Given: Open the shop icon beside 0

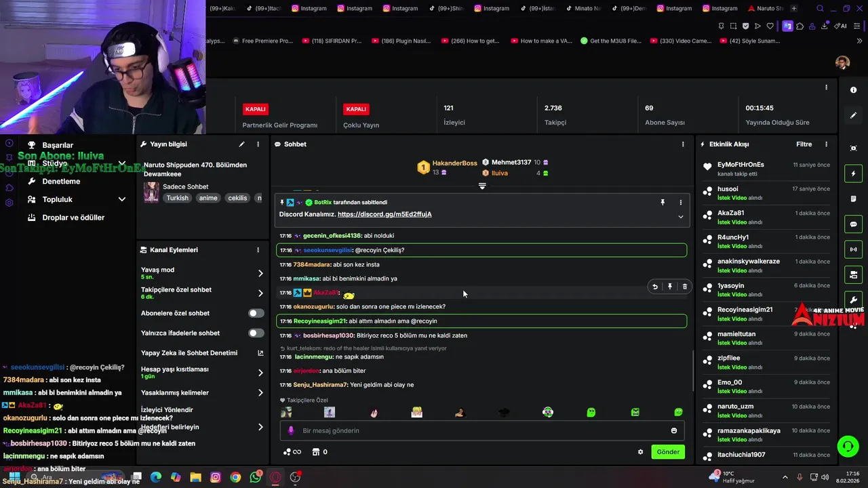Looking at the screenshot, I should pyautogui.click(x=315, y=452).
